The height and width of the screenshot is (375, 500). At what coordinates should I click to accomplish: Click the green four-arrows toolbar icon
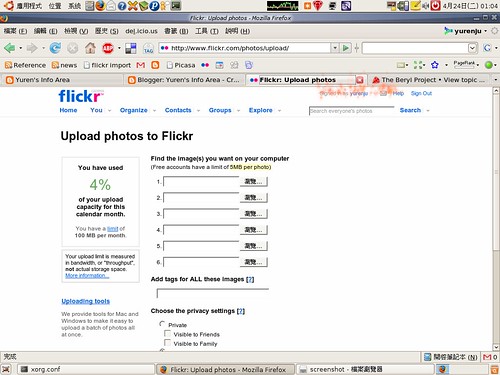(x=418, y=65)
